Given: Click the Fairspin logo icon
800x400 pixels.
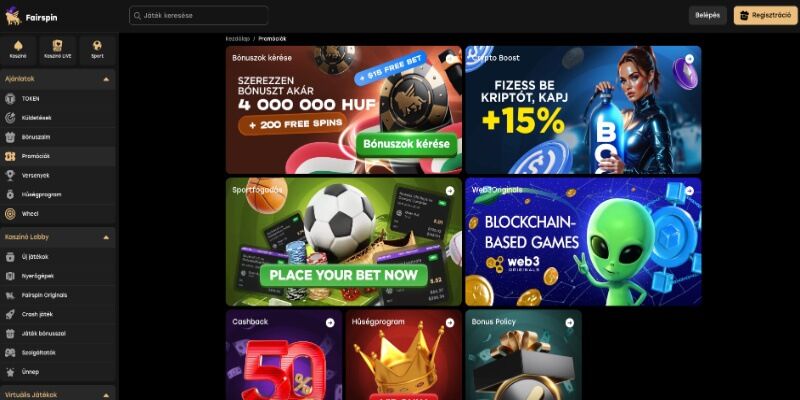Looking at the screenshot, I should point(13,16).
